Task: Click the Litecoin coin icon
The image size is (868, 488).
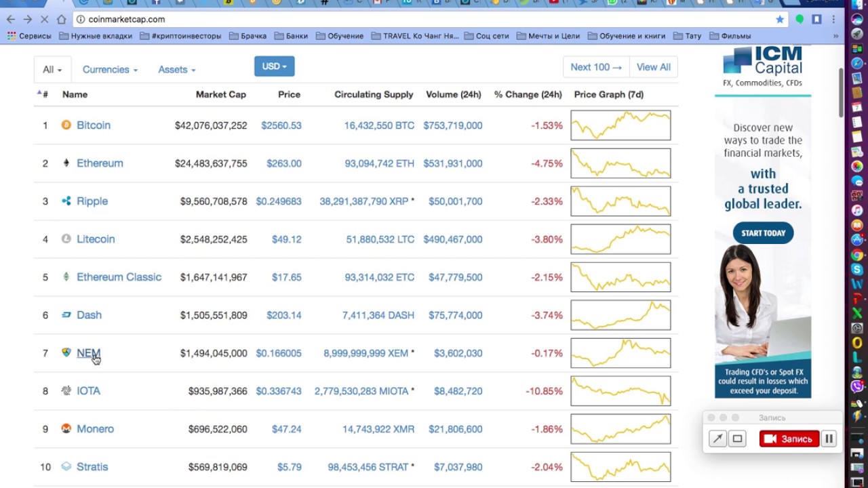Action: 66,239
